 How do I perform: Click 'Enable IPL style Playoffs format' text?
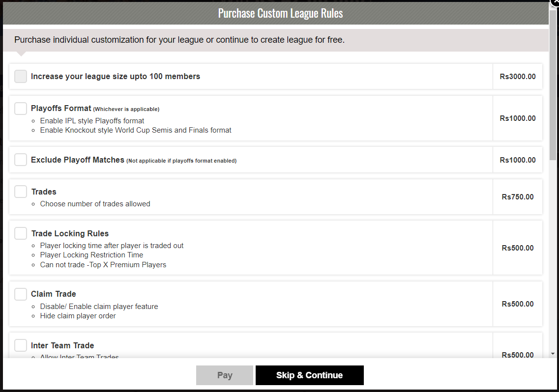[x=92, y=121]
